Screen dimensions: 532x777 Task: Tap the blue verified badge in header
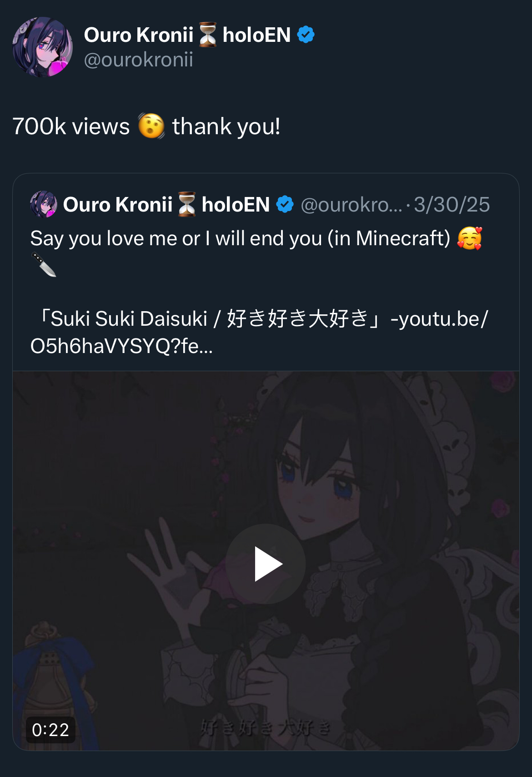pos(306,35)
